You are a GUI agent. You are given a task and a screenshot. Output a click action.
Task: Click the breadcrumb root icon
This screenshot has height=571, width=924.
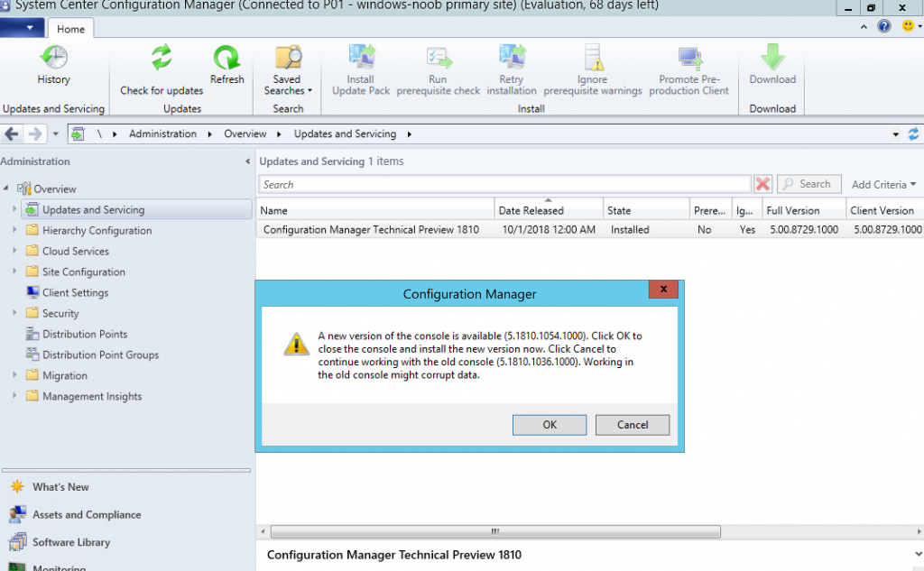(x=78, y=134)
